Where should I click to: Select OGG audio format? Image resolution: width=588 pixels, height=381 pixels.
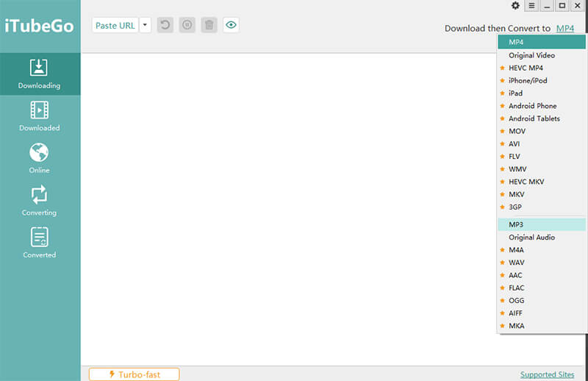point(542,301)
